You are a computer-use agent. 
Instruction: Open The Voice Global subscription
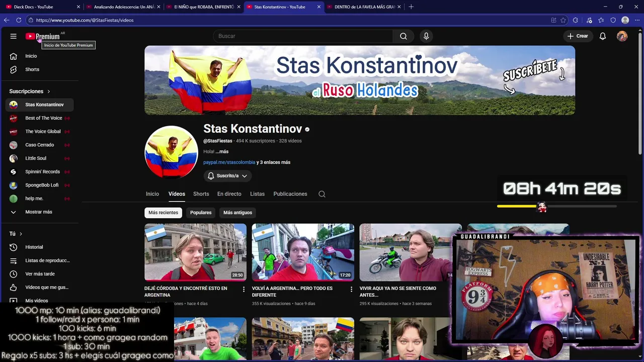click(x=40, y=131)
